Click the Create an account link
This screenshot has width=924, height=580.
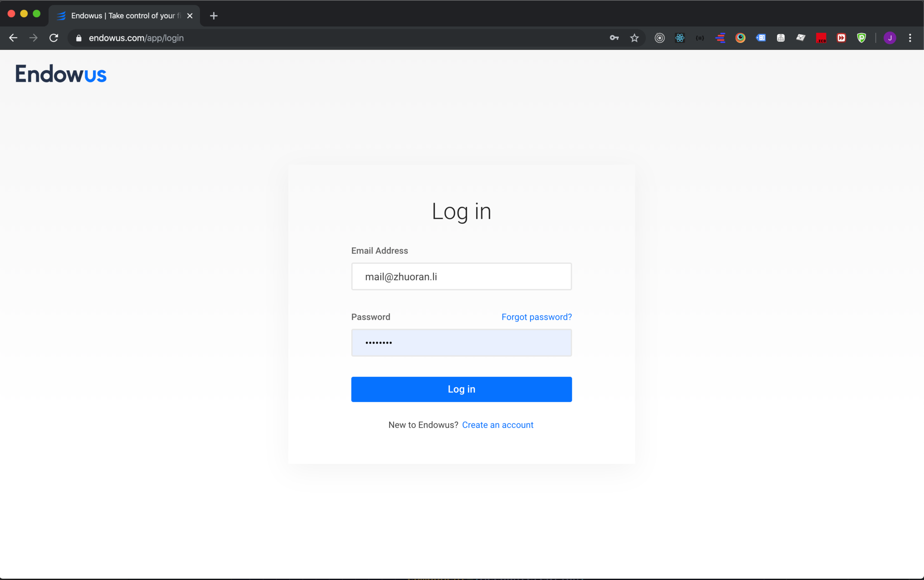coord(497,425)
